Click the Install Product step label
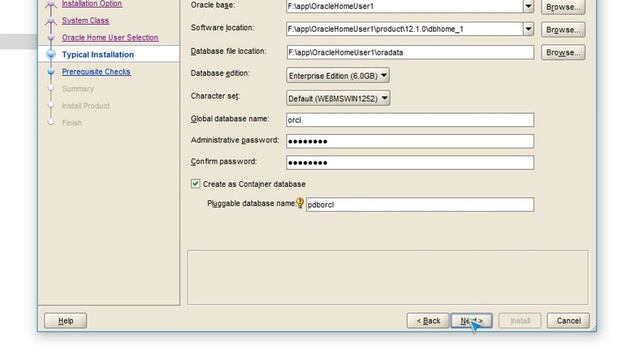 [x=86, y=106]
